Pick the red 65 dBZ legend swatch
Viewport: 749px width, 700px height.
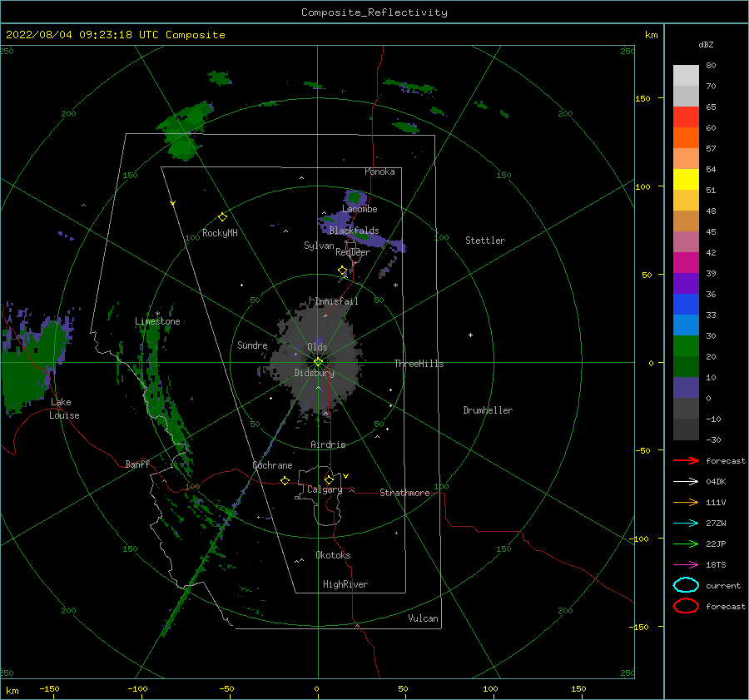(x=686, y=117)
